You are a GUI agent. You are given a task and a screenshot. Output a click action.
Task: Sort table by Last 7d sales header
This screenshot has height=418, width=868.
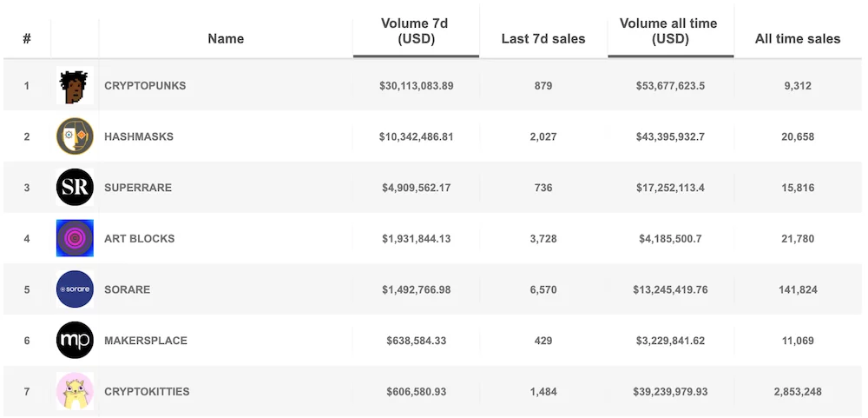[x=543, y=38]
